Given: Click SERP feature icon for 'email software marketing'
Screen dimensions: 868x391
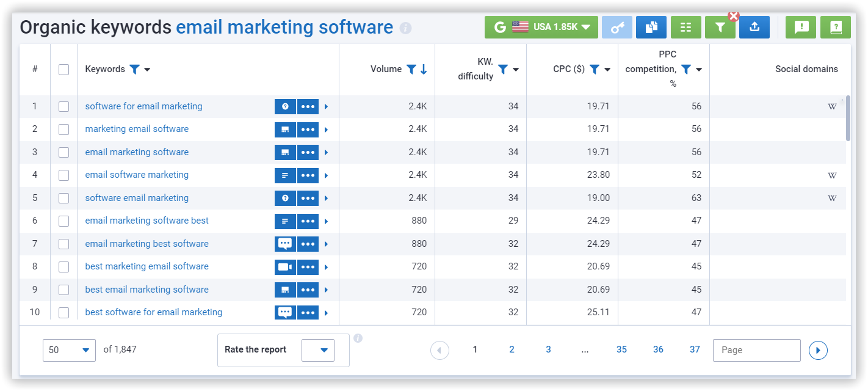Looking at the screenshot, I should pyautogui.click(x=285, y=175).
